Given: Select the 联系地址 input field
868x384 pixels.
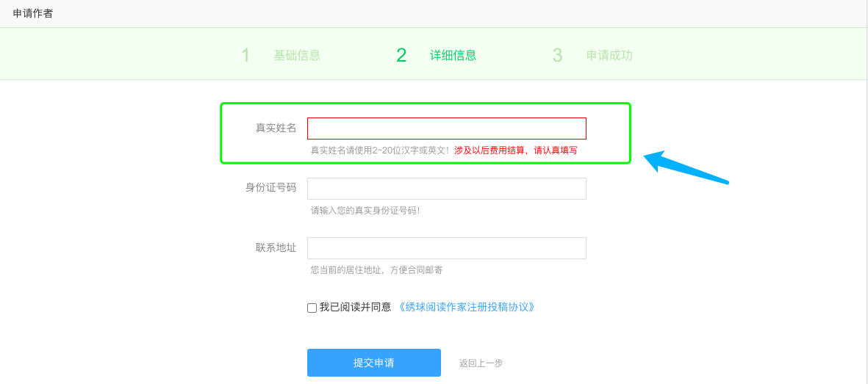Looking at the screenshot, I should (446, 248).
